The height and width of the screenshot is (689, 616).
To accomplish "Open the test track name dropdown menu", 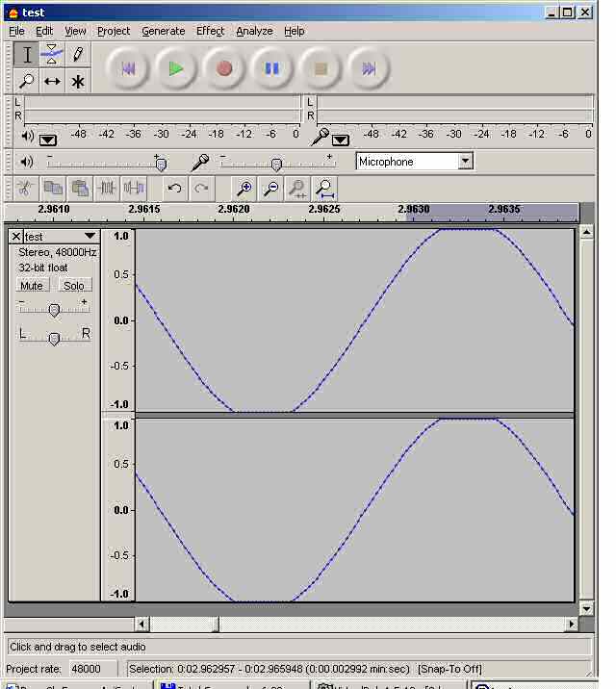I will [90, 237].
